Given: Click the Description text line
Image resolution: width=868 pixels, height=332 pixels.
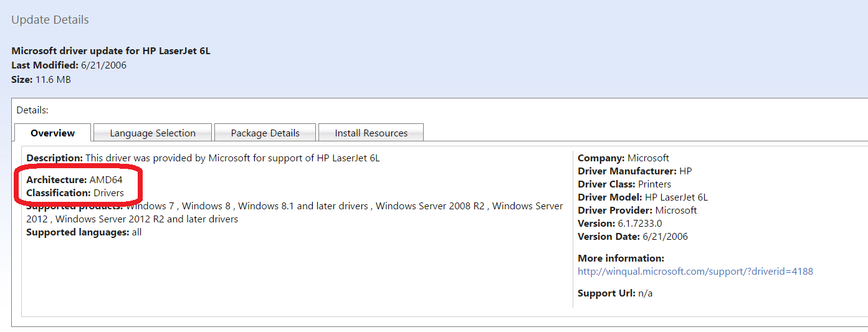Looking at the screenshot, I should (203, 158).
